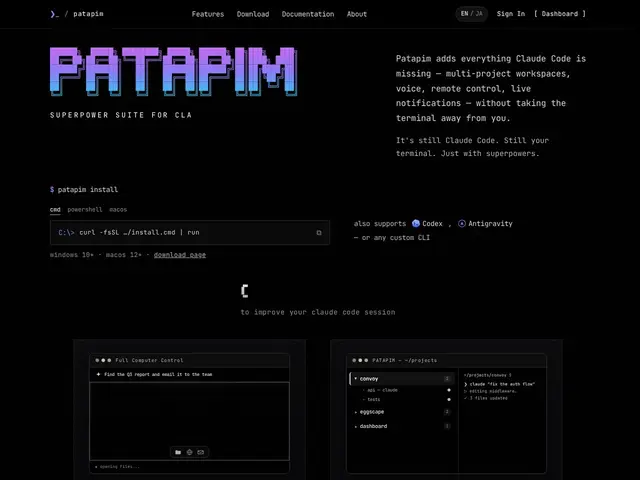
Task: Click the 'Full Computer Control' window title
Action: [149, 360]
